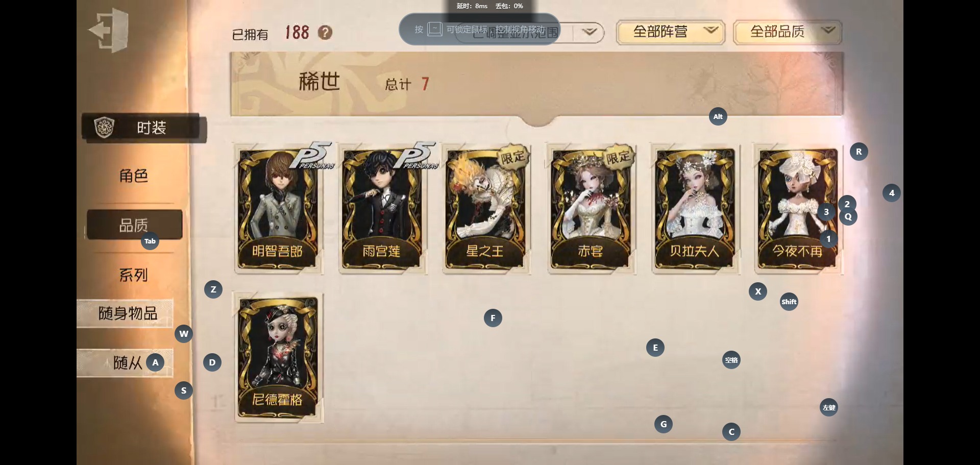Switch to the 系列 category tab

click(134, 275)
